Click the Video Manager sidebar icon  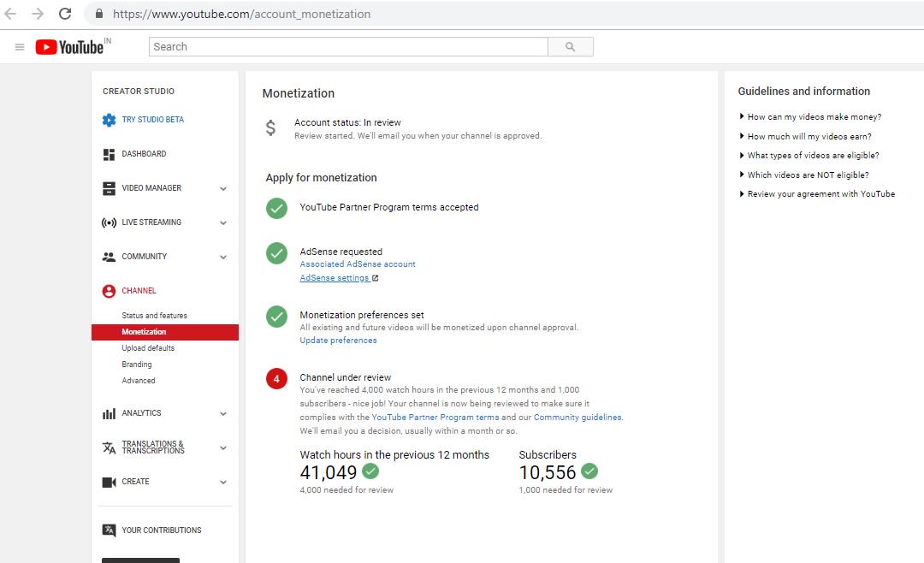pyautogui.click(x=109, y=188)
